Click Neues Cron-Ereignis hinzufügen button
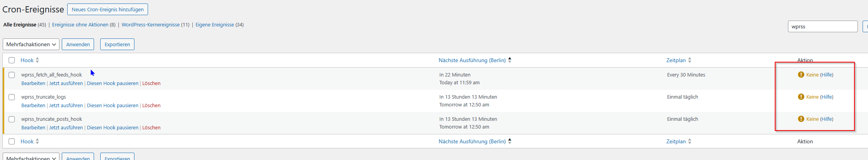Image resolution: width=868 pixels, height=160 pixels. tap(108, 9)
